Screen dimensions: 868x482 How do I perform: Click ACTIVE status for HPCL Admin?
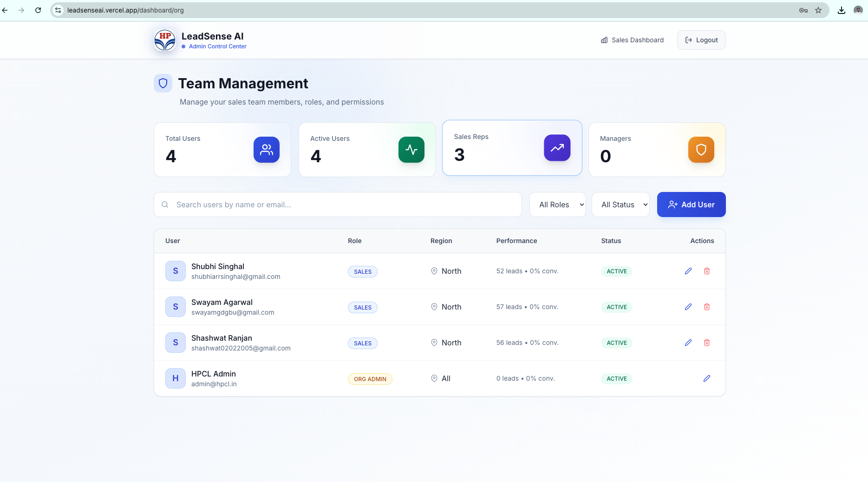(x=617, y=379)
